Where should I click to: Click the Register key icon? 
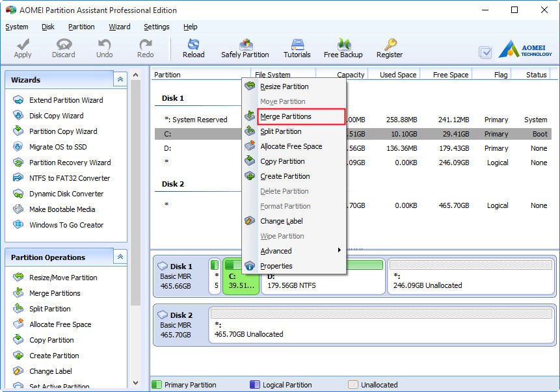pos(390,44)
